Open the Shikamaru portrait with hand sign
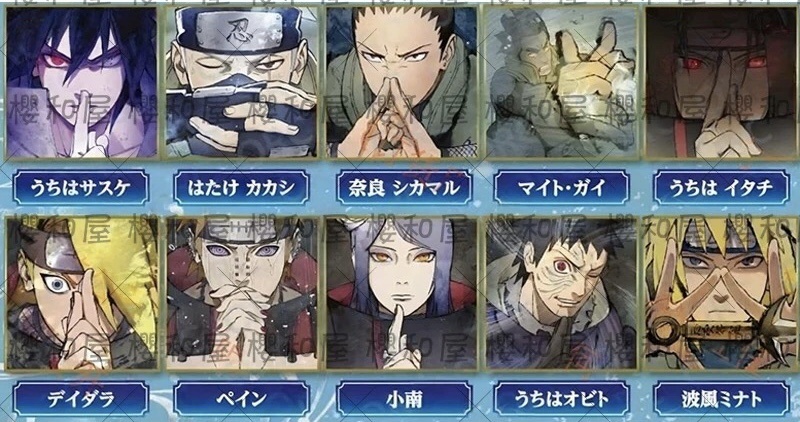The image size is (800, 422). pos(402,82)
